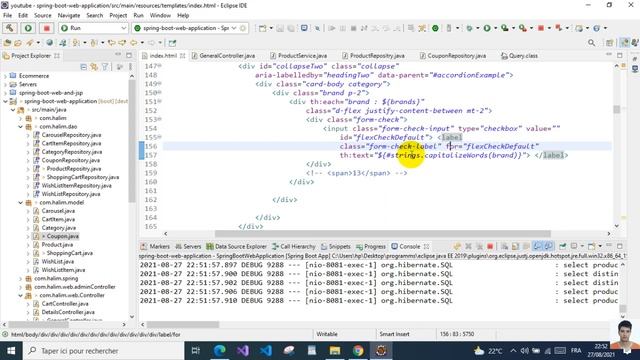Select ShoppingCartRepository.java in the tree
Viewport: 640px width, 360px height.
(82, 177)
